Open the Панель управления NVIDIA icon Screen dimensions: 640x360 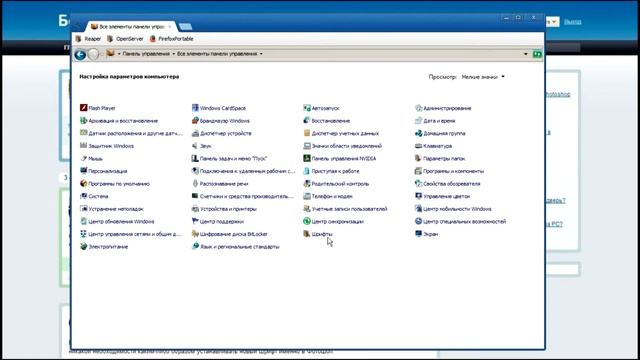307,158
